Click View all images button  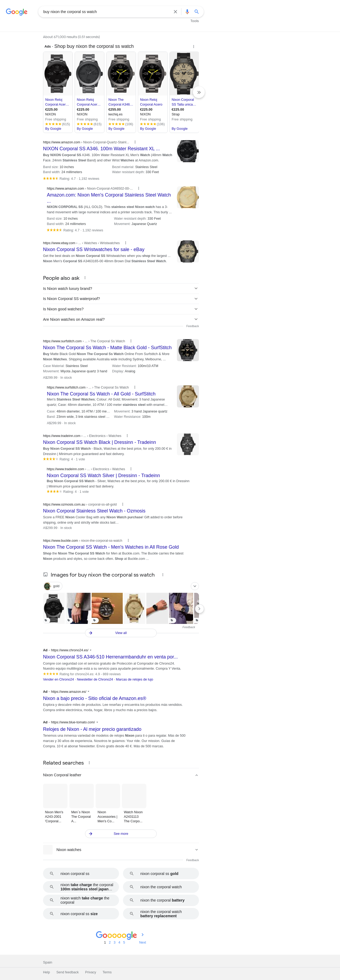tap(121, 633)
